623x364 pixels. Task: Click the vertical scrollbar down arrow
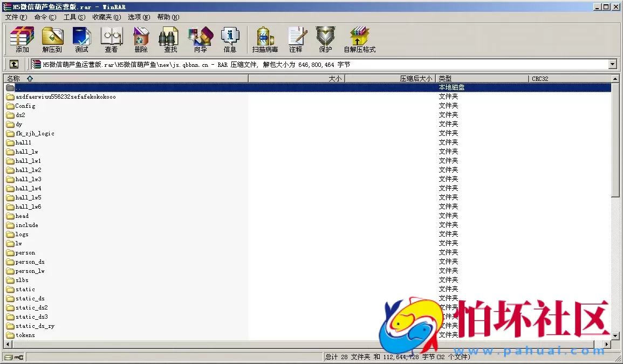click(x=615, y=335)
